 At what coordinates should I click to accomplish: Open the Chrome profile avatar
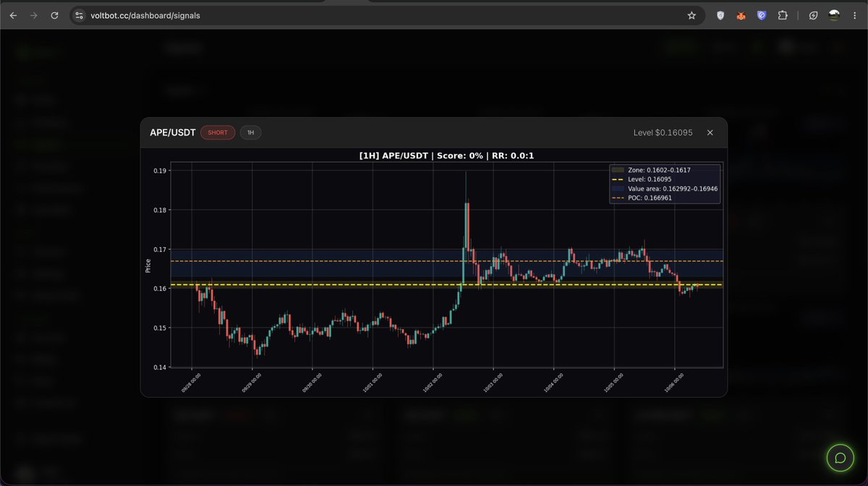coord(834,15)
